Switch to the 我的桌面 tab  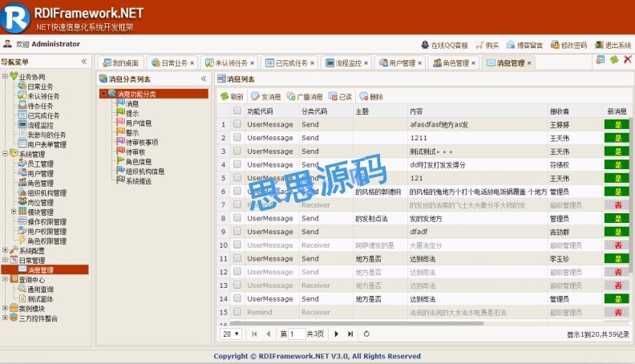[x=119, y=63]
